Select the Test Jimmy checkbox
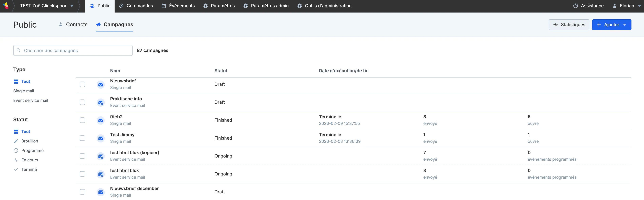 click(x=82, y=138)
